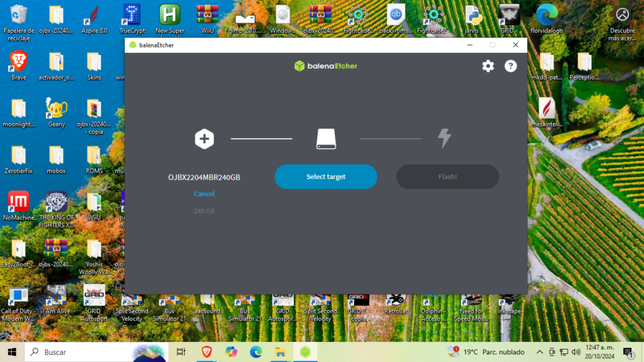Select the activador_o folder

(56, 65)
